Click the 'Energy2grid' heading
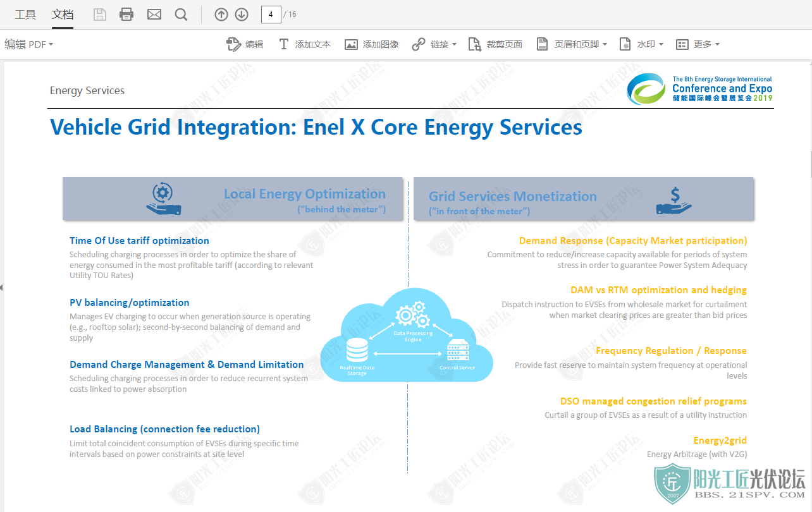 (720, 440)
